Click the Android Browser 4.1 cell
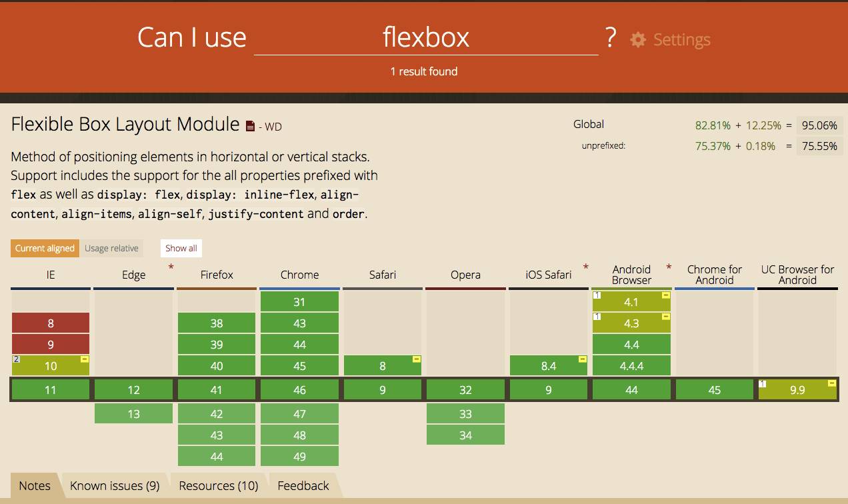Viewport: 848px width, 504px height. click(x=631, y=302)
